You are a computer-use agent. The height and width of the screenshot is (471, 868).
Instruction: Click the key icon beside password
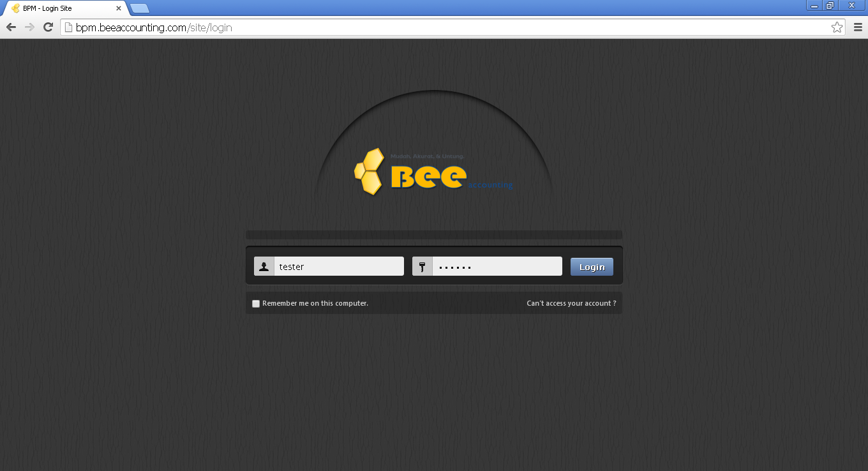(x=423, y=266)
